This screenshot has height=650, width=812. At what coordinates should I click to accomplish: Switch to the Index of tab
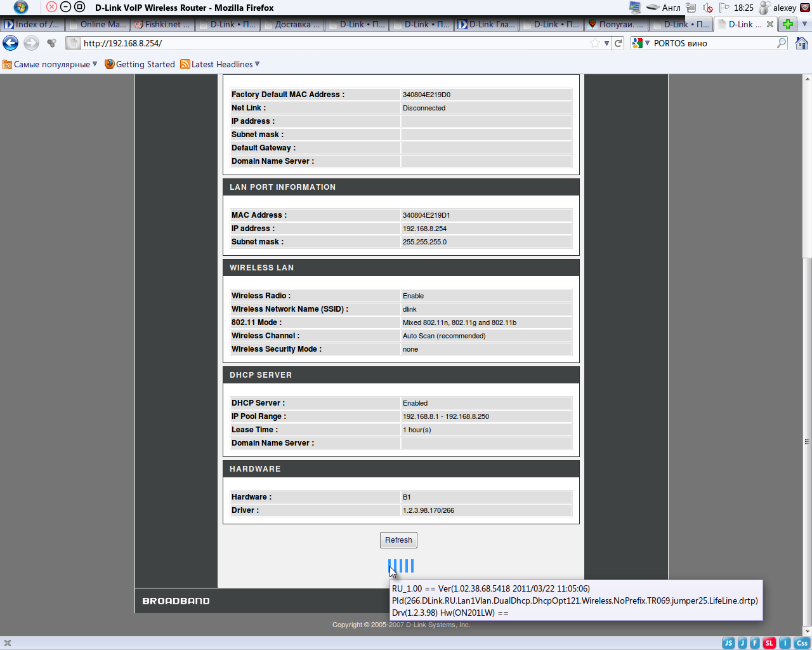32,24
